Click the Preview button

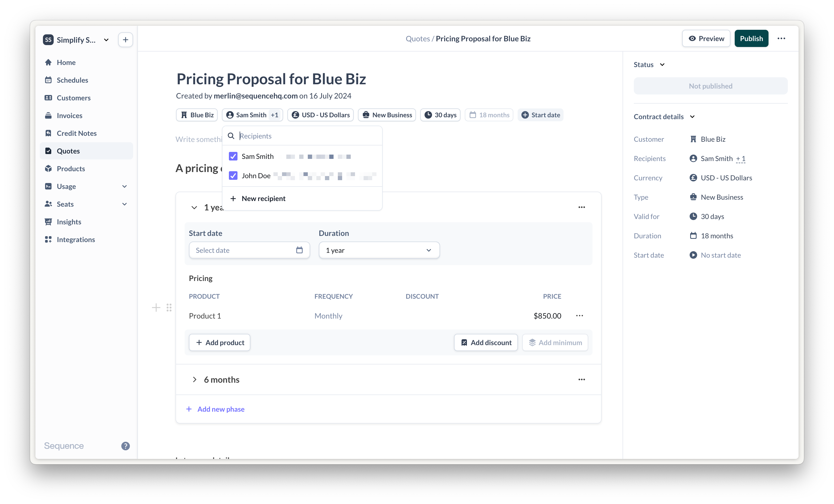pos(706,39)
